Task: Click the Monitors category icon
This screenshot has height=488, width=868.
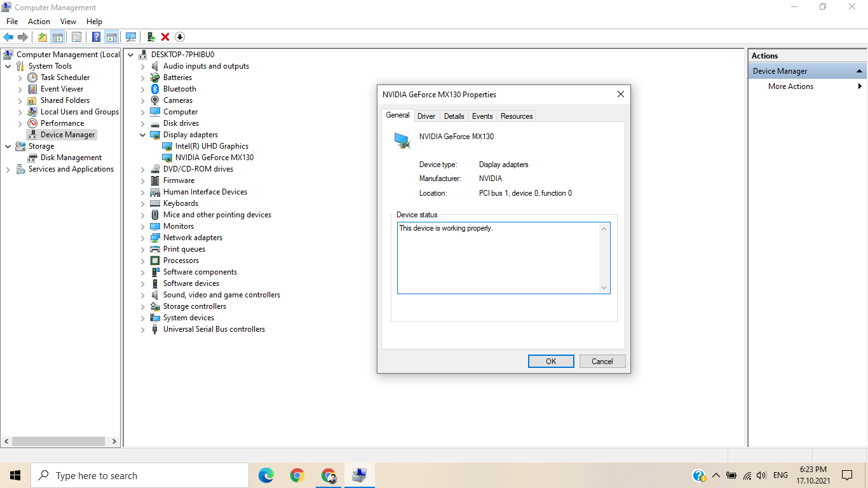Action: coord(154,226)
